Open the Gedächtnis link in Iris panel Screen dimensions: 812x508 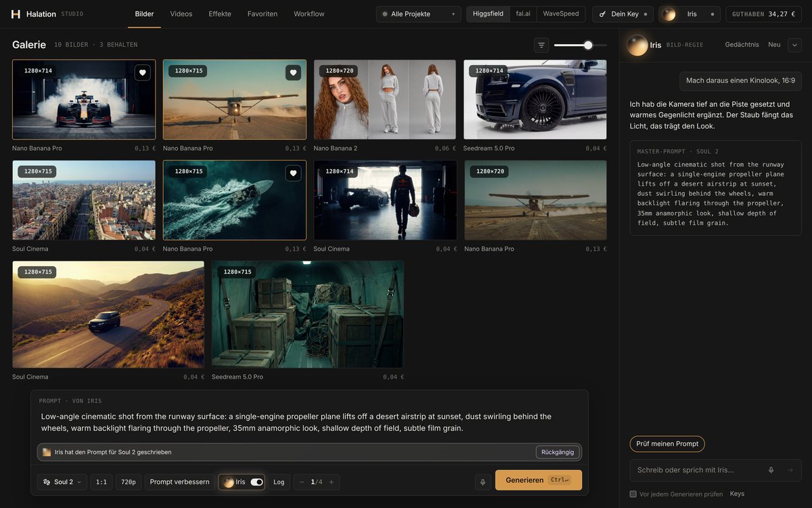[x=742, y=45]
